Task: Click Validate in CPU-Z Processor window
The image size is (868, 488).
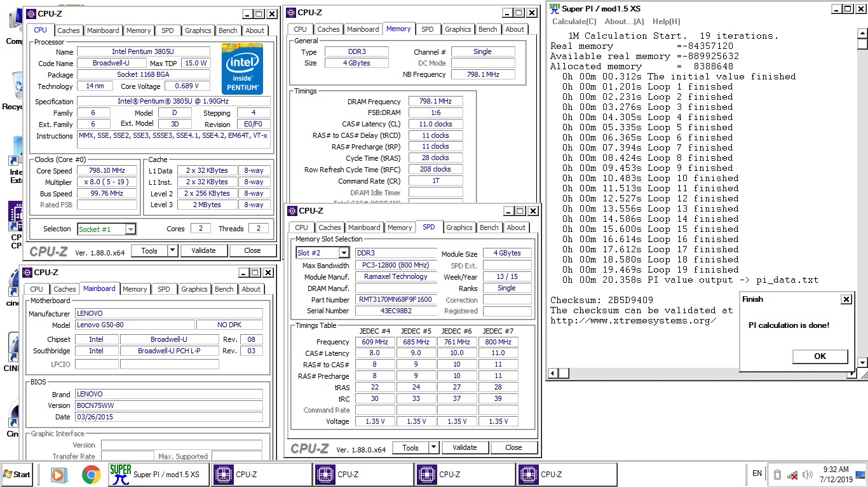Action: pyautogui.click(x=203, y=250)
